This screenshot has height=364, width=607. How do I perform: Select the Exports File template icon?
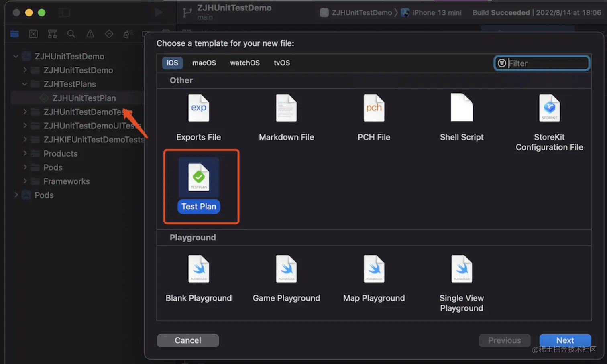coord(199,108)
